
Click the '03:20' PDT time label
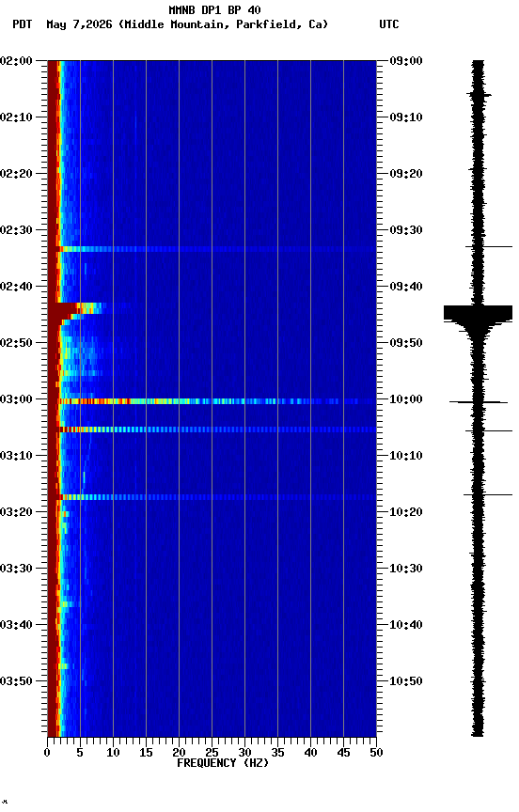click(x=16, y=512)
